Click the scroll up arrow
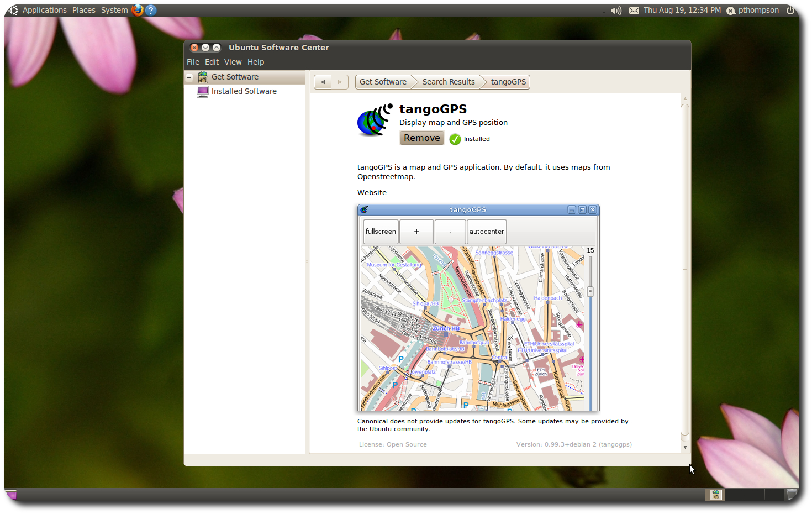This screenshot has height=514, width=812. tap(685, 98)
